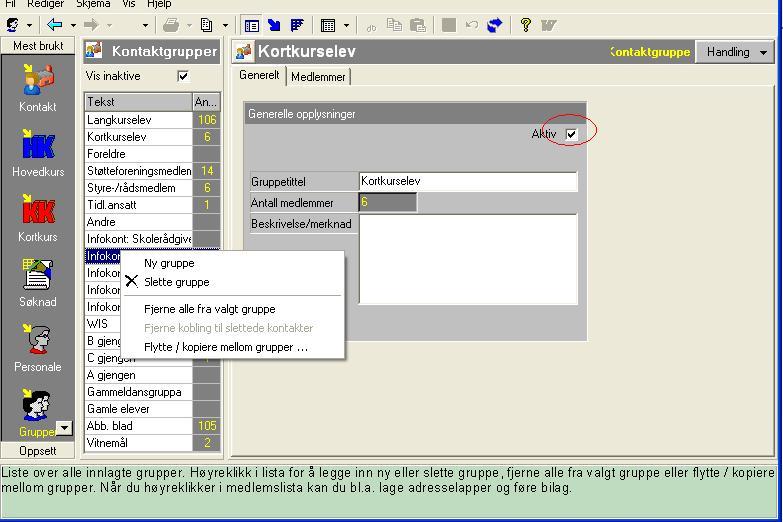783x522 pixels.
Task: Open the Søknad module in the sidebar
Action: [38, 283]
